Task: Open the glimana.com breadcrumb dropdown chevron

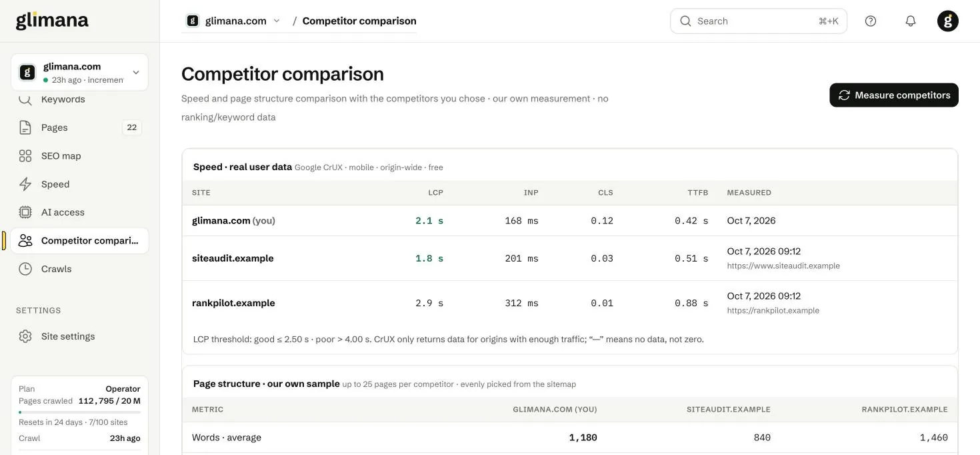Action: [x=277, y=21]
